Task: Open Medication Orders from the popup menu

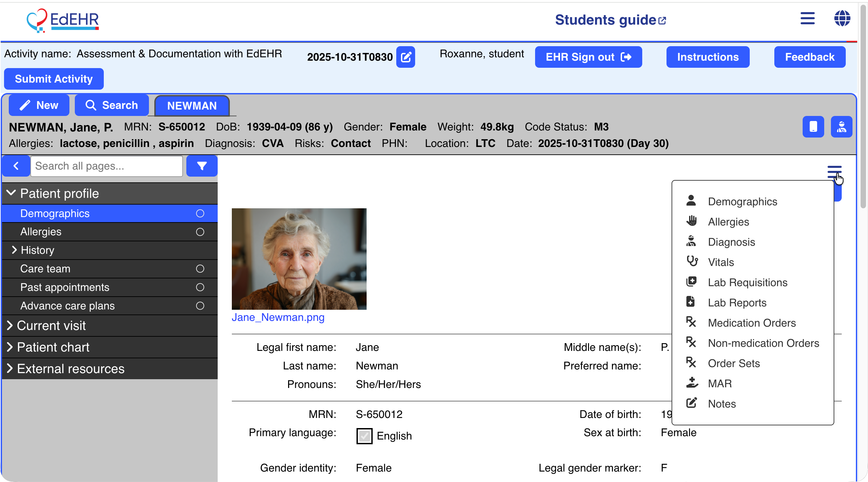Action: point(752,323)
